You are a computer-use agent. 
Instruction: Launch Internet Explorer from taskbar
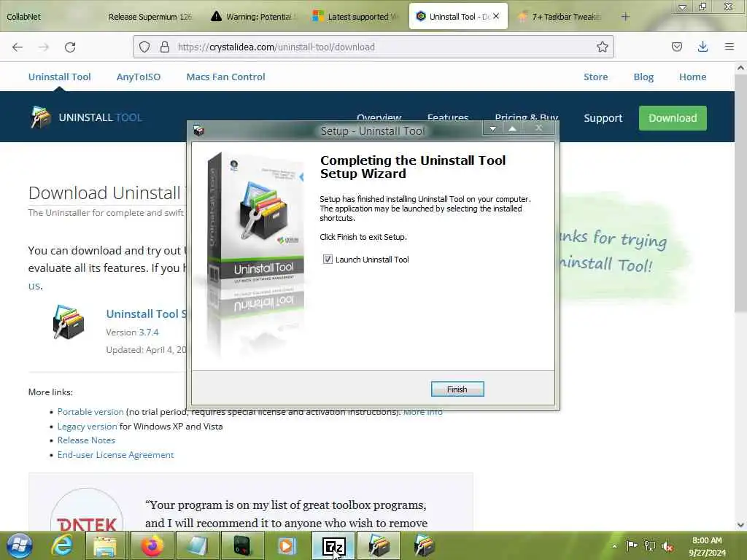click(63, 545)
